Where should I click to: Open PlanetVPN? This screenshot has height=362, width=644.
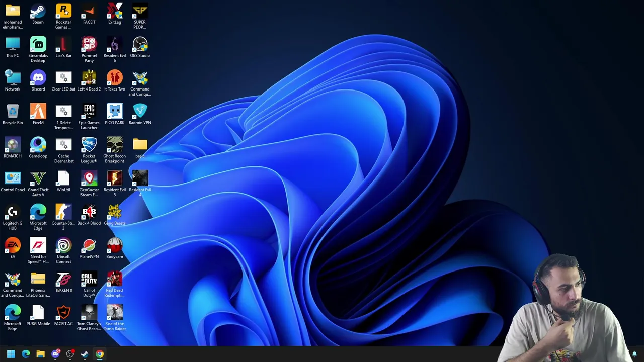pos(89,248)
